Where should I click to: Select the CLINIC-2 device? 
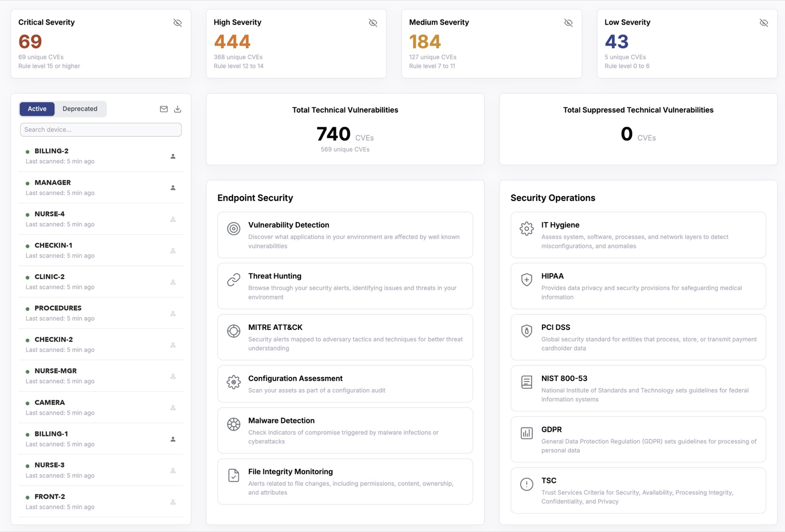point(101,282)
